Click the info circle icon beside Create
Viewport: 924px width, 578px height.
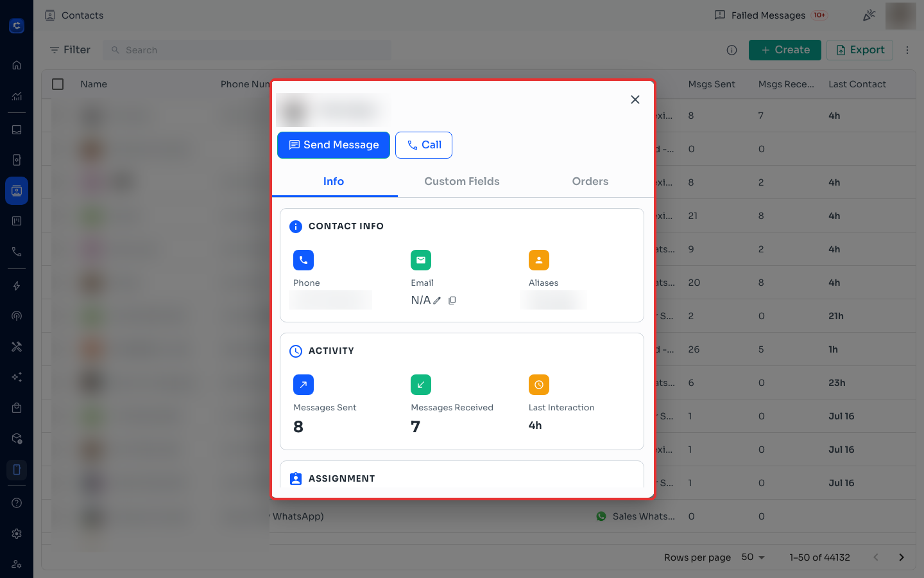[x=732, y=50]
